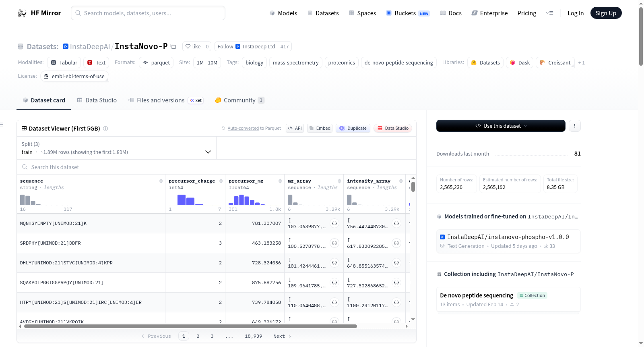This screenshot has width=644, height=347.
Task: Open the left sidebar toggle icon
Action: pos(2,125)
